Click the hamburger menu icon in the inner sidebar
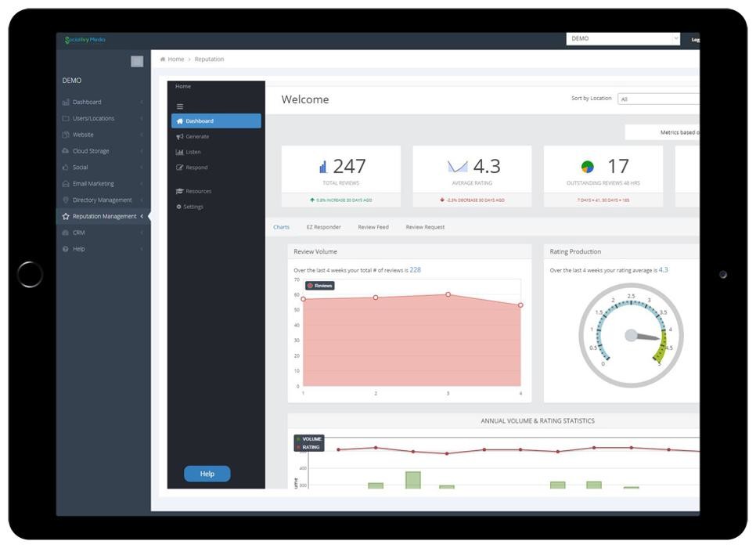This screenshot has height=548, width=756. click(x=180, y=106)
